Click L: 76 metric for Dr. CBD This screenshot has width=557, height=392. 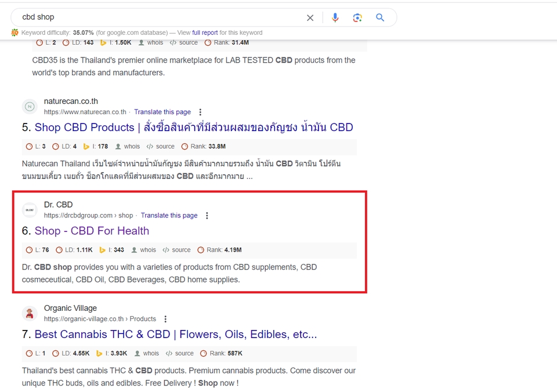[x=38, y=250]
